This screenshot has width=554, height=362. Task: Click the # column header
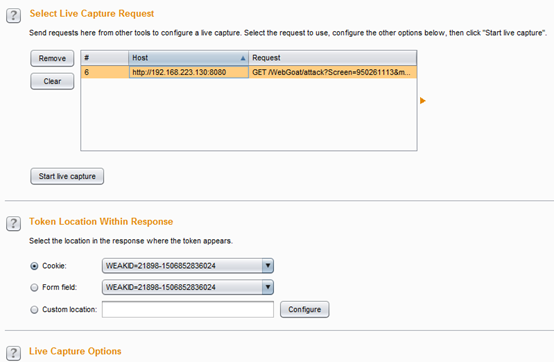pyautogui.click(x=105, y=58)
